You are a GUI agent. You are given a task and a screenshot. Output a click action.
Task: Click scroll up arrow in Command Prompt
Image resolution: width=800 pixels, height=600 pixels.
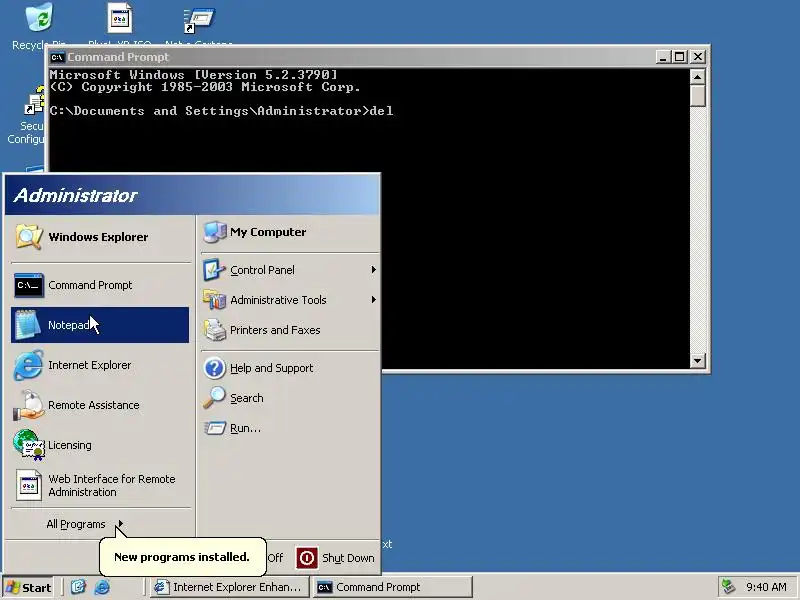[697, 77]
